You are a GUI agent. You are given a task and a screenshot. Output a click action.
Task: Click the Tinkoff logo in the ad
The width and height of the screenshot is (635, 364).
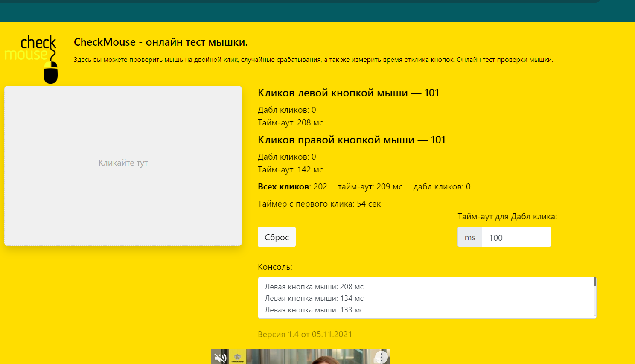[x=238, y=357]
